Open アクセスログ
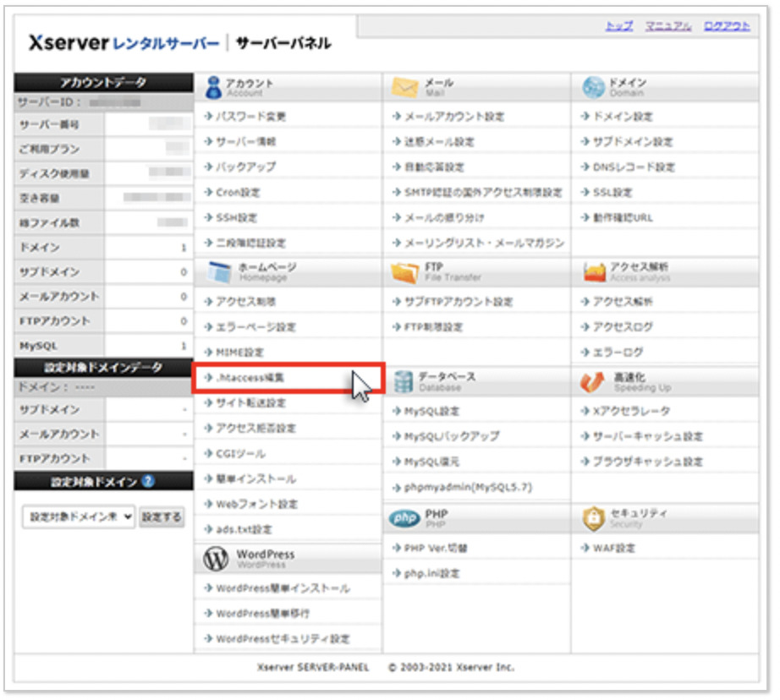The height and width of the screenshot is (700, 780). tap(623, 327)
